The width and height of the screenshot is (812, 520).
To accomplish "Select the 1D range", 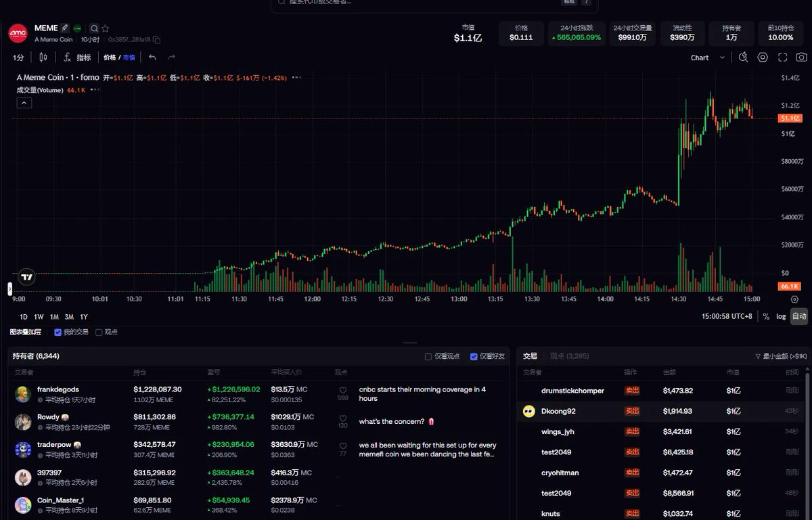I will 24,317.
